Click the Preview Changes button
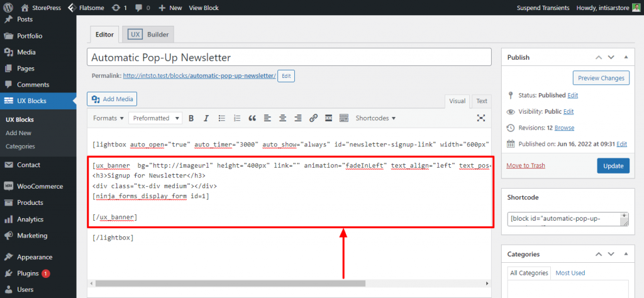This screenshot has width=644, height=298. (x=601, y=78)
